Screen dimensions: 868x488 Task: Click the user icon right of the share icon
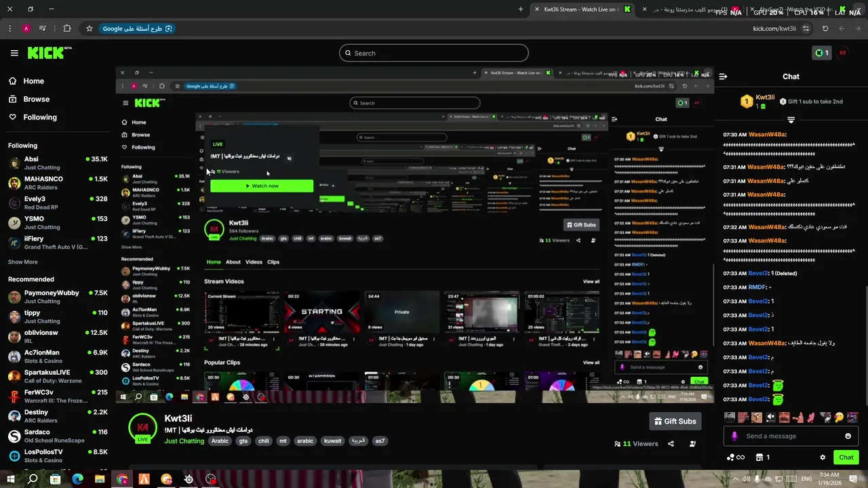point(692,444)
